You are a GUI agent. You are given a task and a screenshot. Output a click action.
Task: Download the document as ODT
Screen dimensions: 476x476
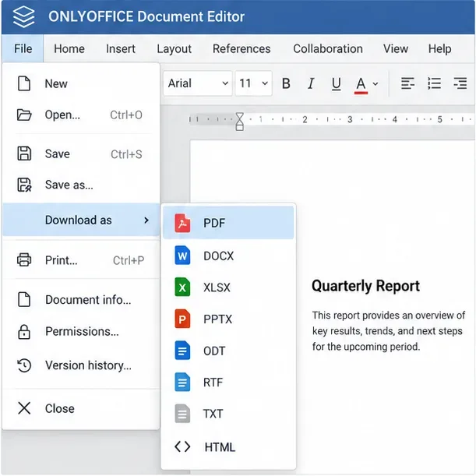click(x=228, y=351)
